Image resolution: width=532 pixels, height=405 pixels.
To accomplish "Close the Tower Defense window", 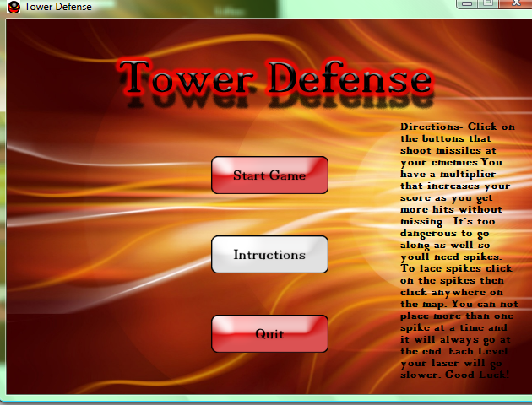I will tap(516, 3).
